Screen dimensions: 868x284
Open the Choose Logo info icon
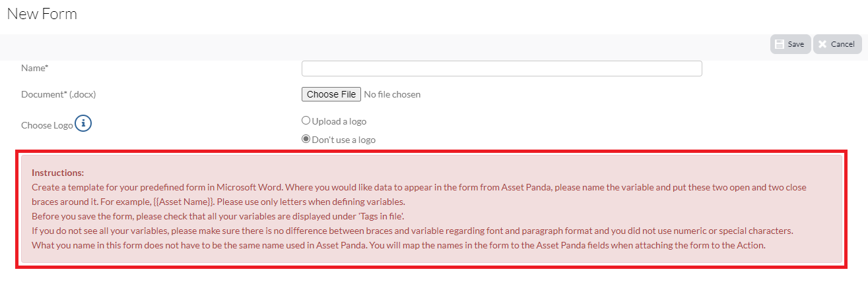click(x=83, y=123)
